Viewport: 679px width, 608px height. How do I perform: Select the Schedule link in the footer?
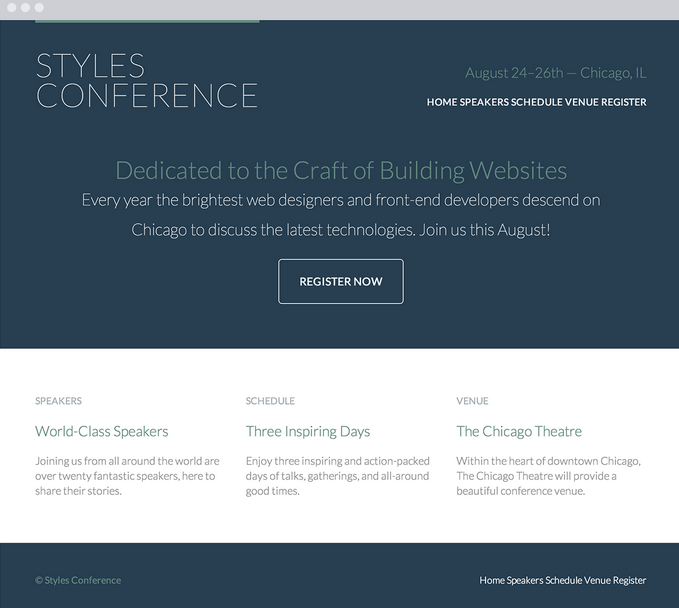(x=563, y=580)
